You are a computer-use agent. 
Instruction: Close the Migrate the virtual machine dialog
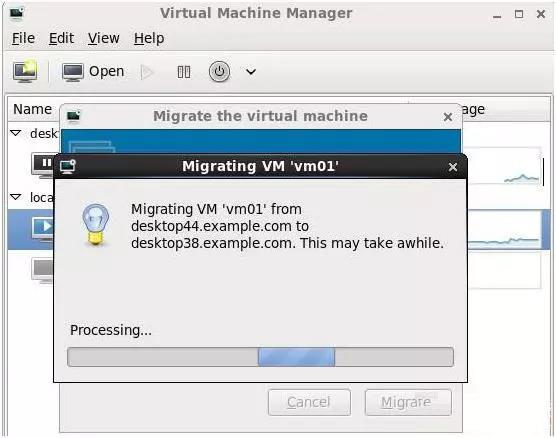(x=448, y=117)
